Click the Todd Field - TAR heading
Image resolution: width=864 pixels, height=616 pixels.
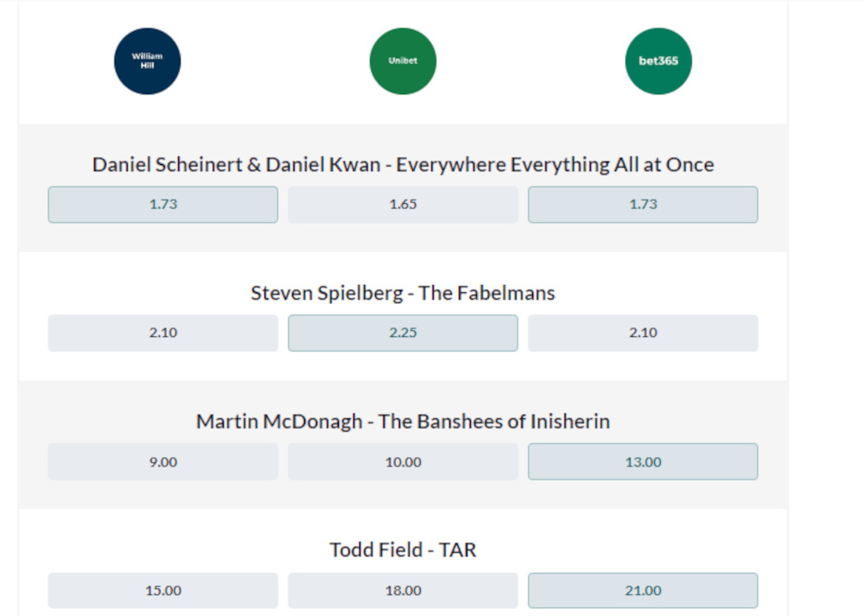[403, 549]
